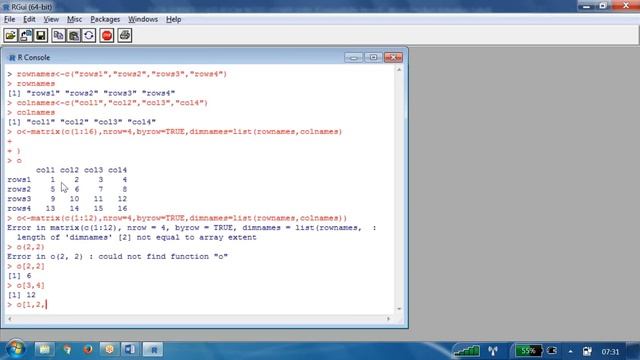Click the Open script toolbar icon

(11, 36)
